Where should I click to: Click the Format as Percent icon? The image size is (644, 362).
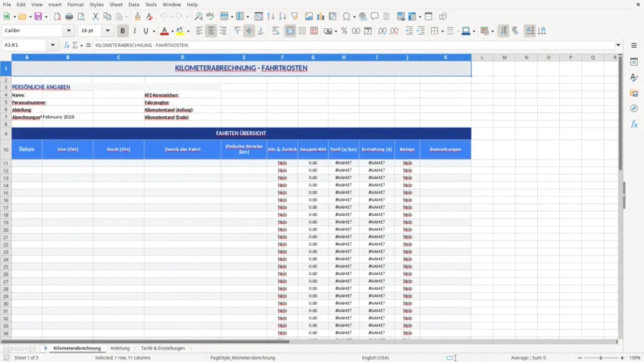pyautogui.click(x=344, y=31)
